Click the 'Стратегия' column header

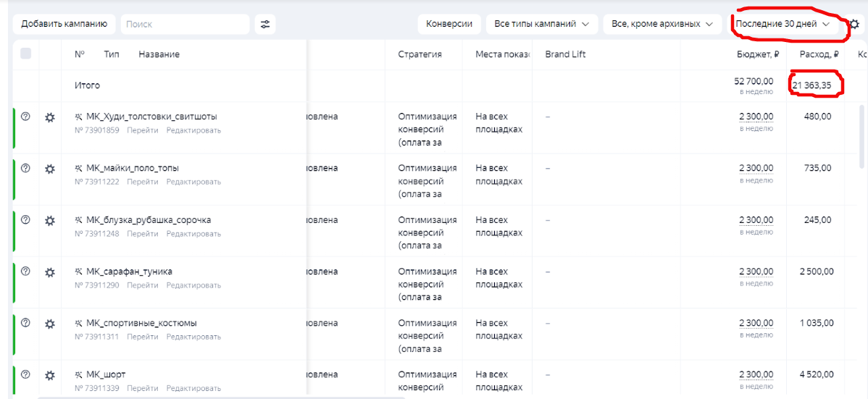pyautogui.click(x=420, y=54)
